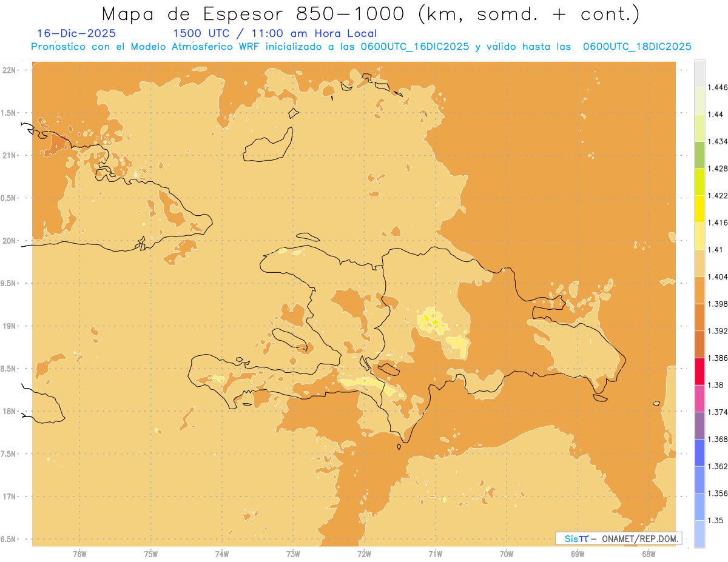
Task: Click the latitude label "7.5N"
Action: click(9, 453)
